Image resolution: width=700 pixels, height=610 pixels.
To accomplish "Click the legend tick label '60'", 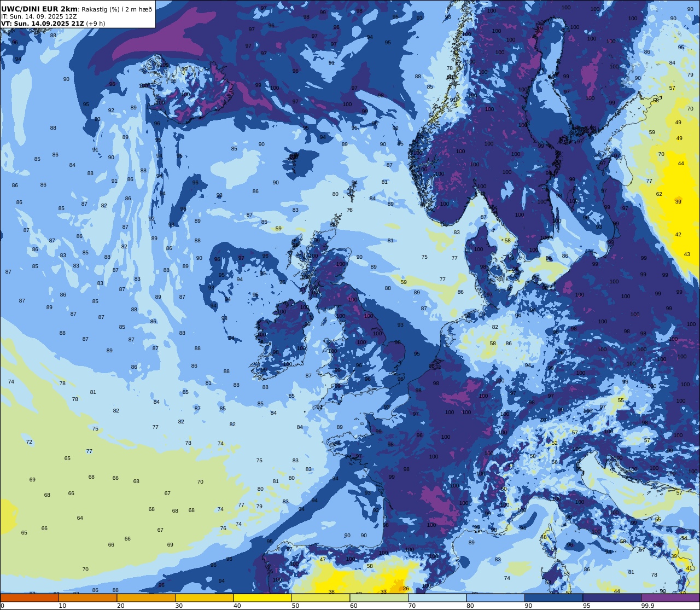I will pyautogui.click(x=353, y=606).
